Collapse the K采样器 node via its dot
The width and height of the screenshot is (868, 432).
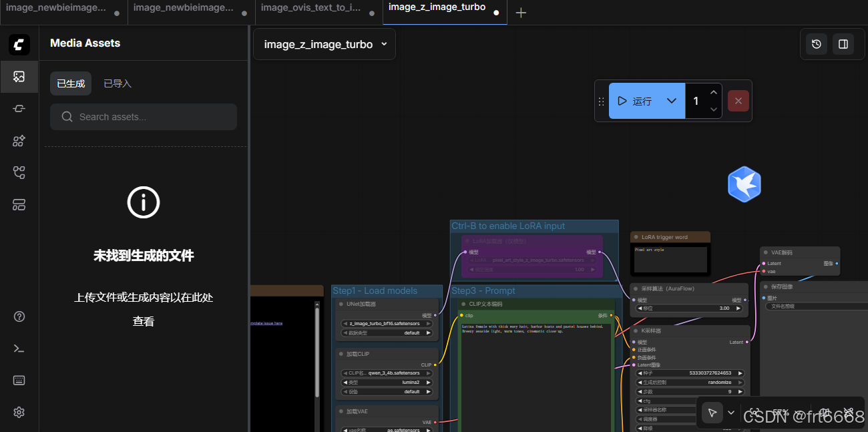click(x=636, y=331)
